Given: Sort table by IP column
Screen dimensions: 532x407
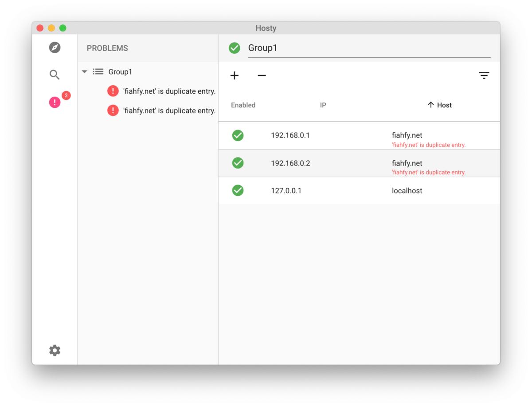Looking at the screenshot, I should point(323,105).
